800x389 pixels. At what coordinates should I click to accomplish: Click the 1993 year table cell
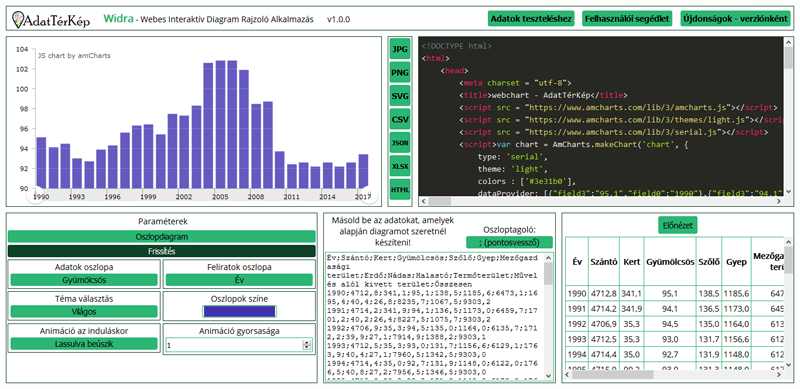577,339
